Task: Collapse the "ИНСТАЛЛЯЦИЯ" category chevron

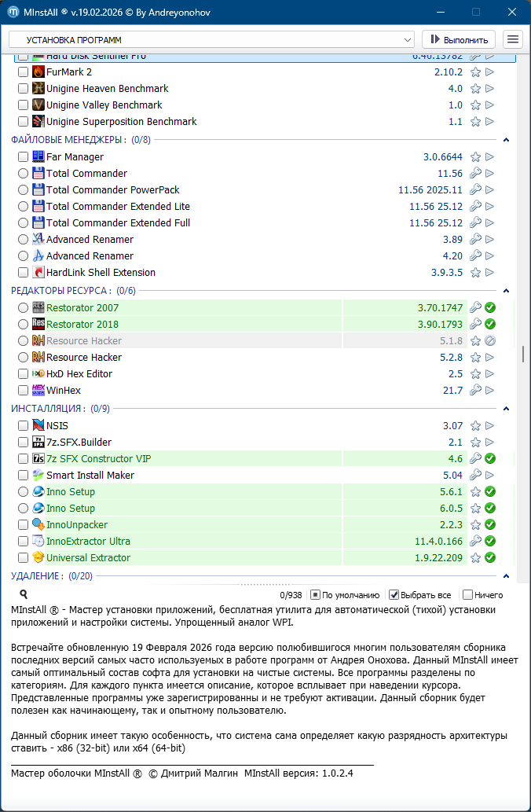Action: click(x=507, y=409)
